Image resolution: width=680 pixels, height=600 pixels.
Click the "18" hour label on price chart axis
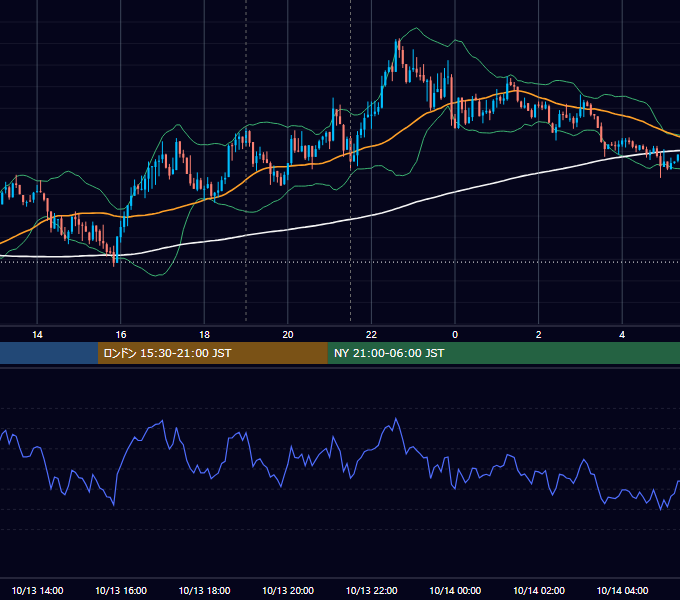(x=204, y=335)
